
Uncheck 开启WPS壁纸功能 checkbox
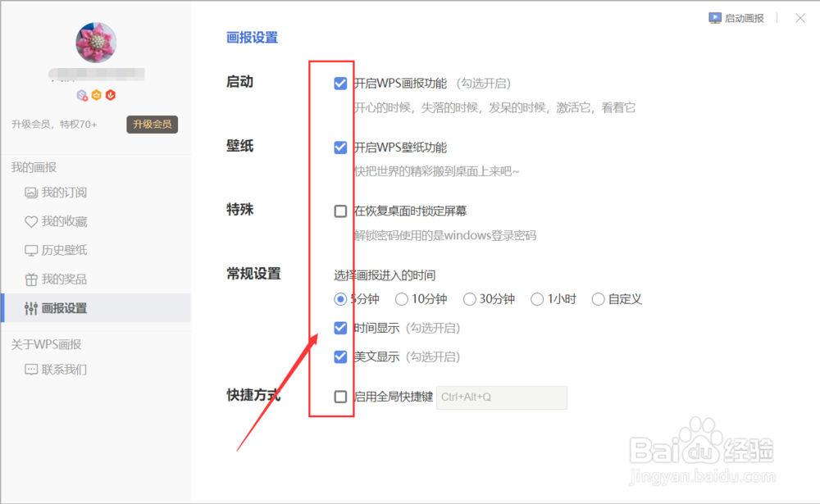pos(340,148)
